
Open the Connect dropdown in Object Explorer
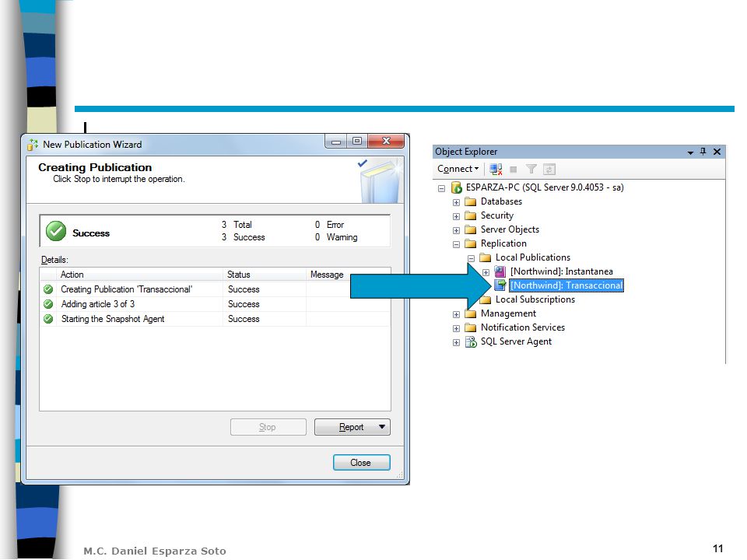458,169
